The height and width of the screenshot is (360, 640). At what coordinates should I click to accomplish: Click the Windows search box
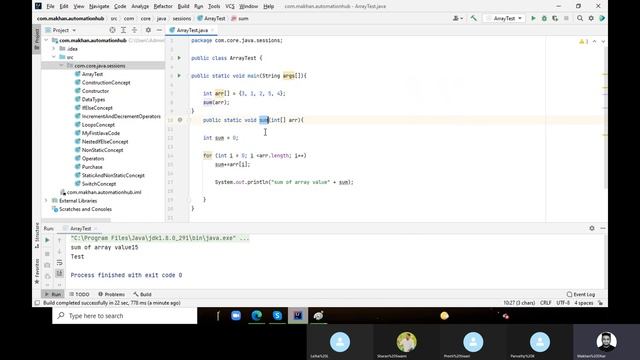(x=124, y=316)
